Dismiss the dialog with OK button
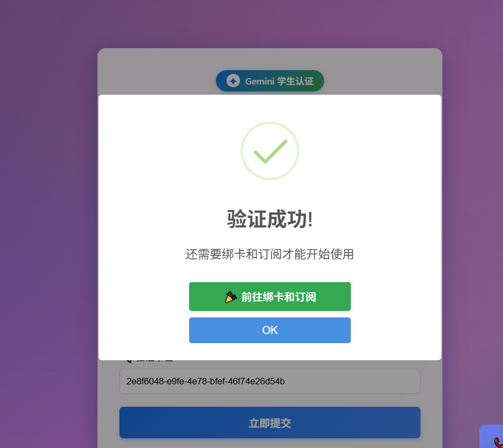 (270, 330)
